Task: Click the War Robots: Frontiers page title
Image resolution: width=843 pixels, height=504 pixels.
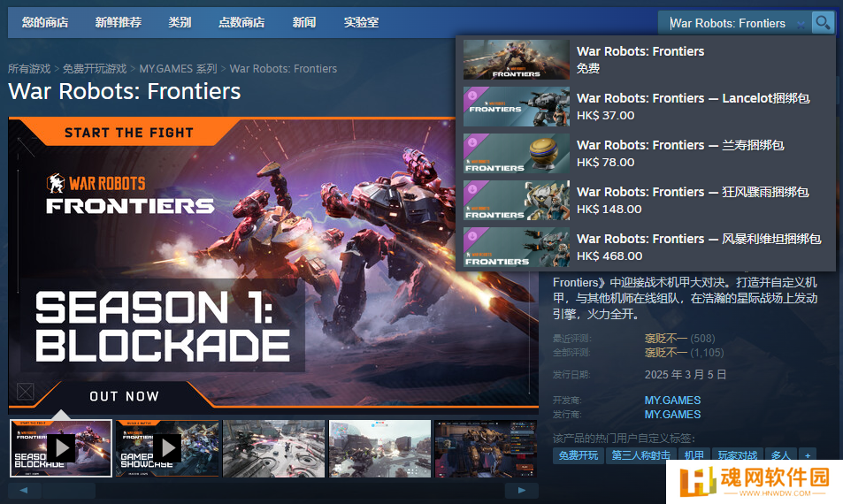Action: coord(125,91)
